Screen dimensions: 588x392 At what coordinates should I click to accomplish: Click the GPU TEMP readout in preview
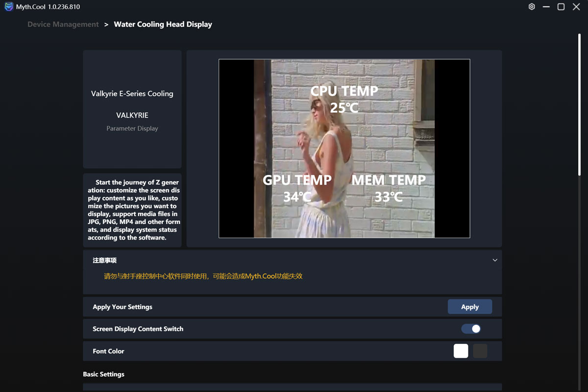(297, 188)
